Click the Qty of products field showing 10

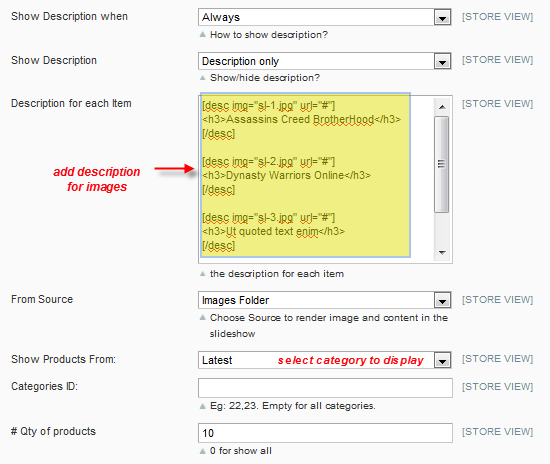click(325, 433)
